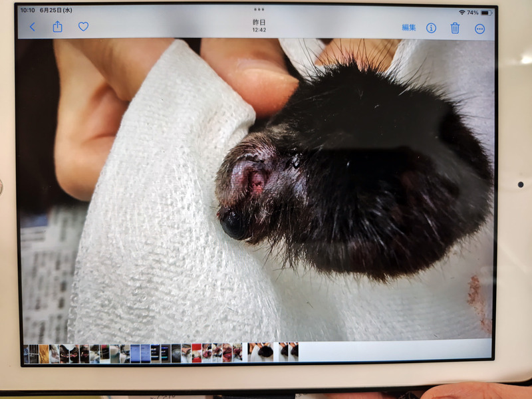
Task: Tap the Wi-Fi status icon
Action: (462, 13)
